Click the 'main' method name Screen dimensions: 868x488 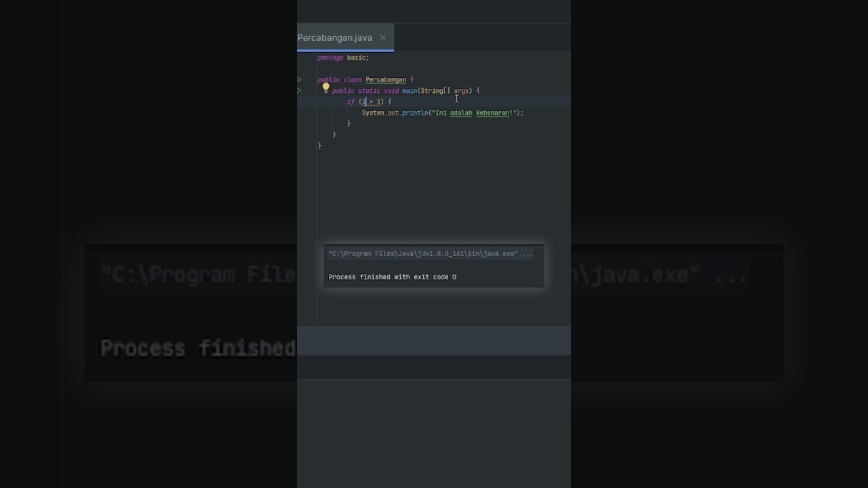point(410,91)
